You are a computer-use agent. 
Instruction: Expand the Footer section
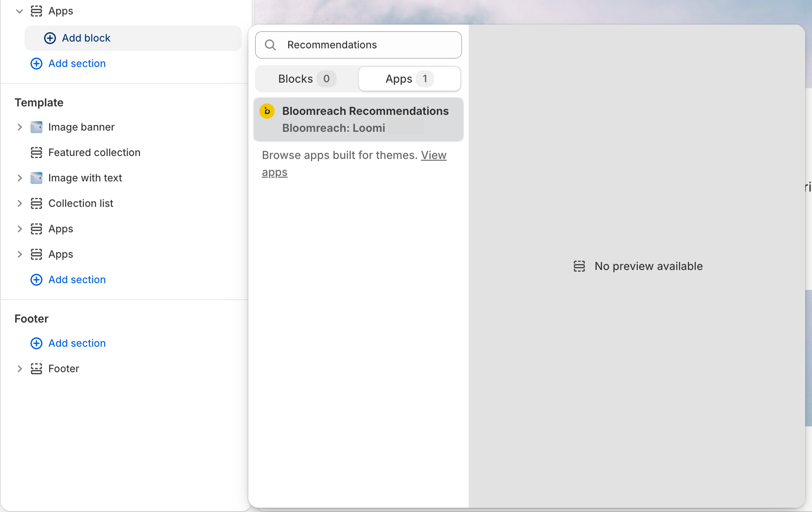coord(19,369)
